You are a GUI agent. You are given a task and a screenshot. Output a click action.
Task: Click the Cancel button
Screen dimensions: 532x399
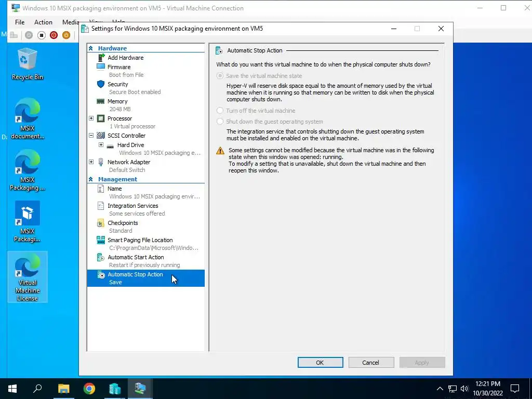point(371,362)
